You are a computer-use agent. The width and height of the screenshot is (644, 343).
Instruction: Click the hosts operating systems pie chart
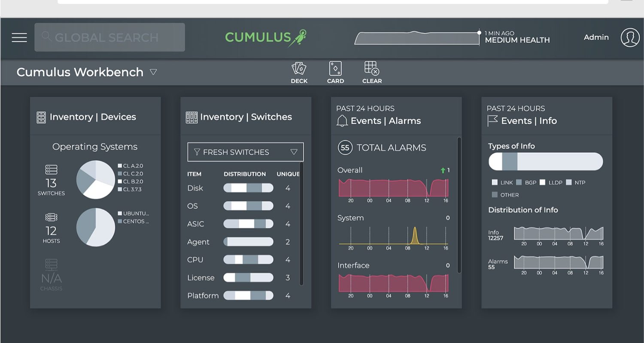[x=96, y=227]
